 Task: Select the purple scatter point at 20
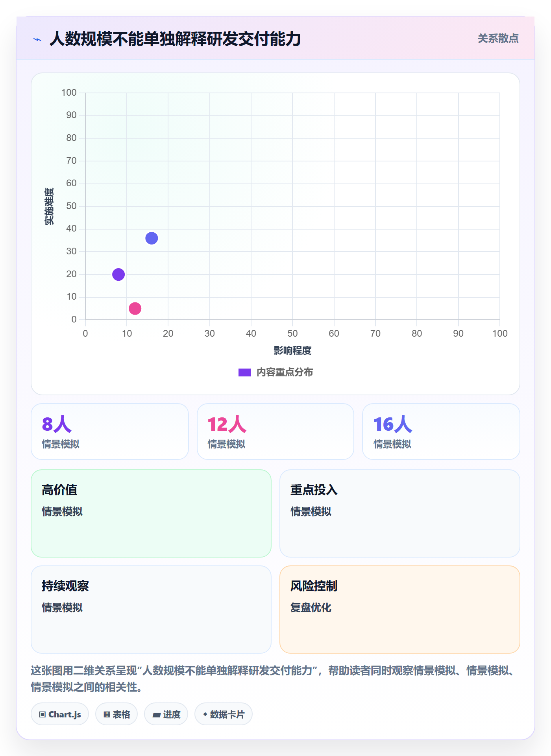[x=118, y=274]
